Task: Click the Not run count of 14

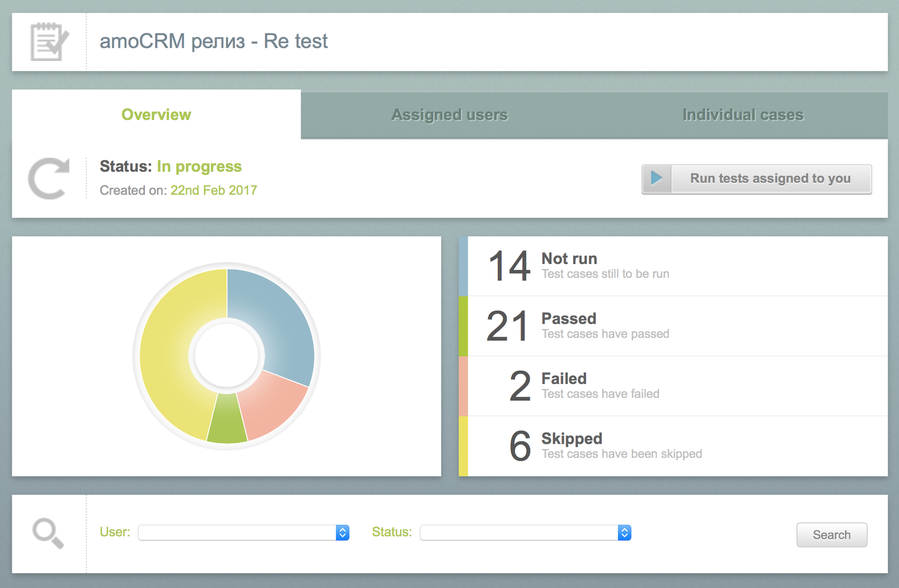Action: [509, 266]
